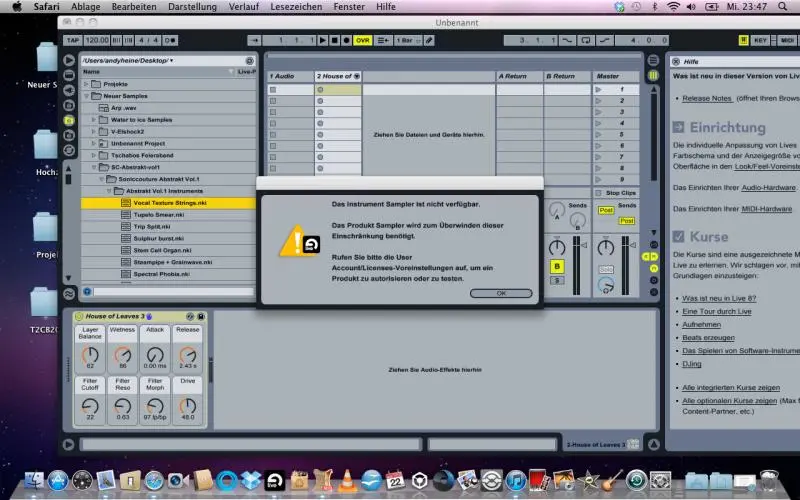Click OK in the Sampler warning dialog

(500, 293)
